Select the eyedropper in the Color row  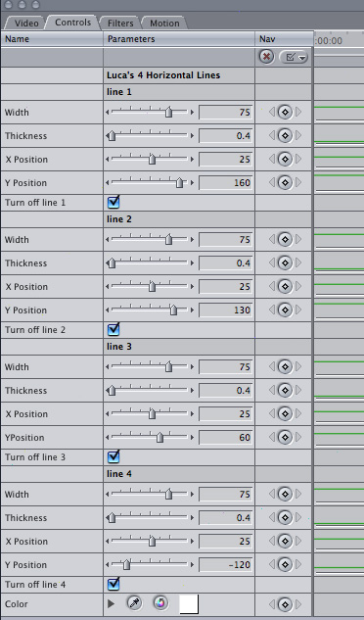pyautogui.click(x=134, y=603)
